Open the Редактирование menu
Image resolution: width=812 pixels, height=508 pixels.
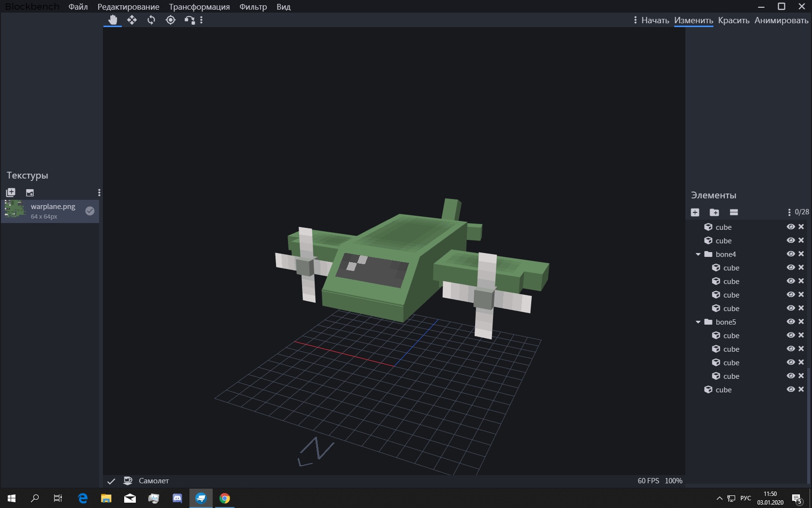point(129,7)
